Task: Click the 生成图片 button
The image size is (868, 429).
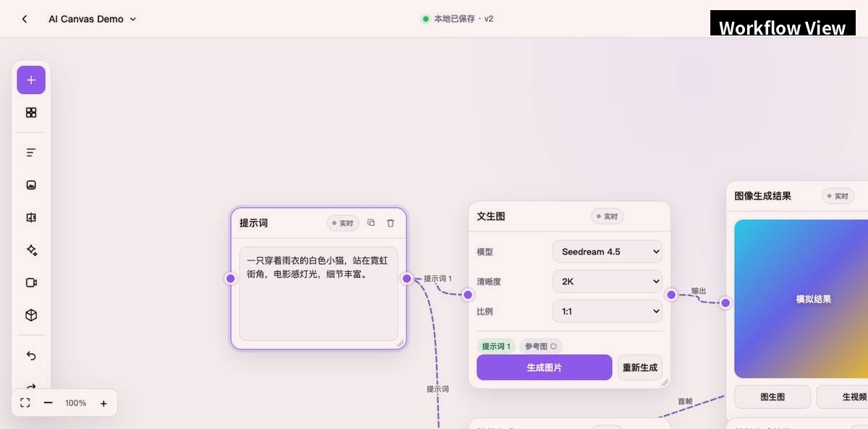Action: [x=545, y=368]
